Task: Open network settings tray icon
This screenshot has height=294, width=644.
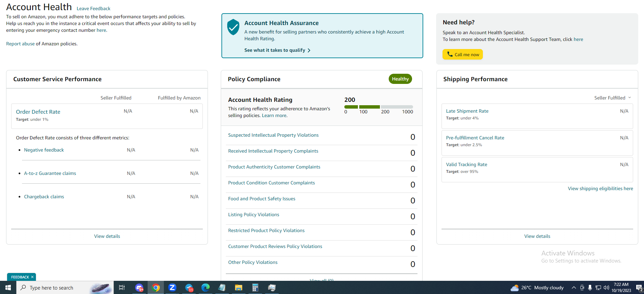Action: coord(598,288)
